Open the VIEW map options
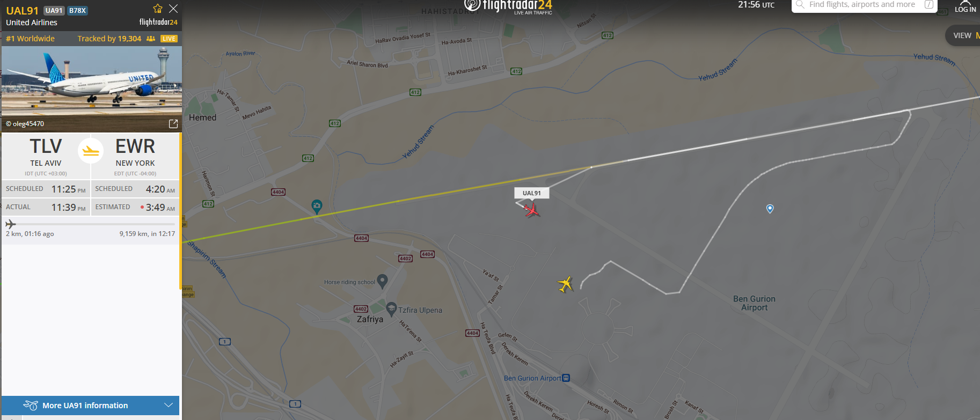The width and height of the screenshot is (980, 420). [964, 35]
